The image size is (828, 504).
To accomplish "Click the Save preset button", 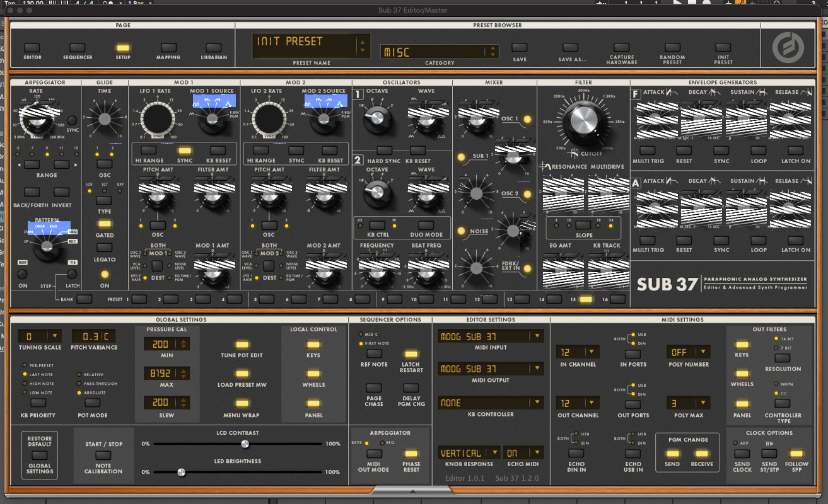I will pos(520,48).
